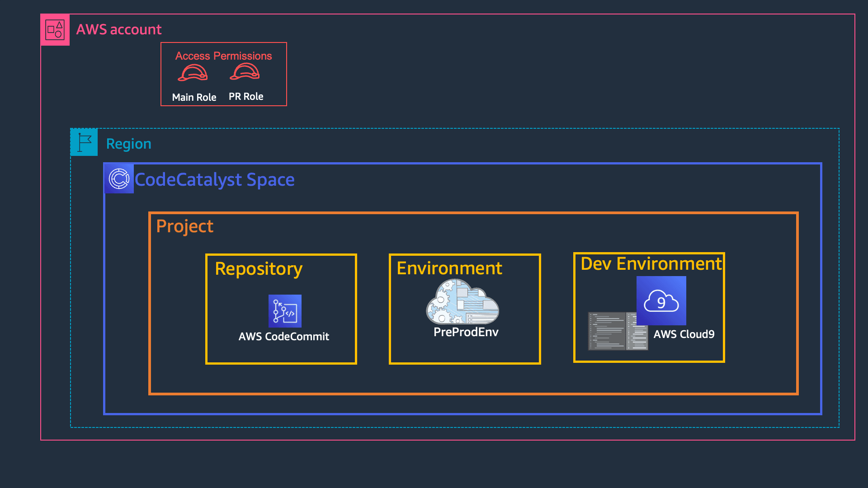The image size is (868, 488).
Task: Select the AWS Cloud9 icon
Action: pos(661,300)
